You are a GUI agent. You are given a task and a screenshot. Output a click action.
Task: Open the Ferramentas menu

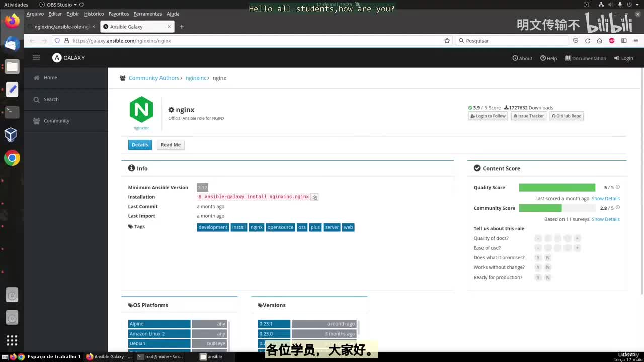click(147, 14)
